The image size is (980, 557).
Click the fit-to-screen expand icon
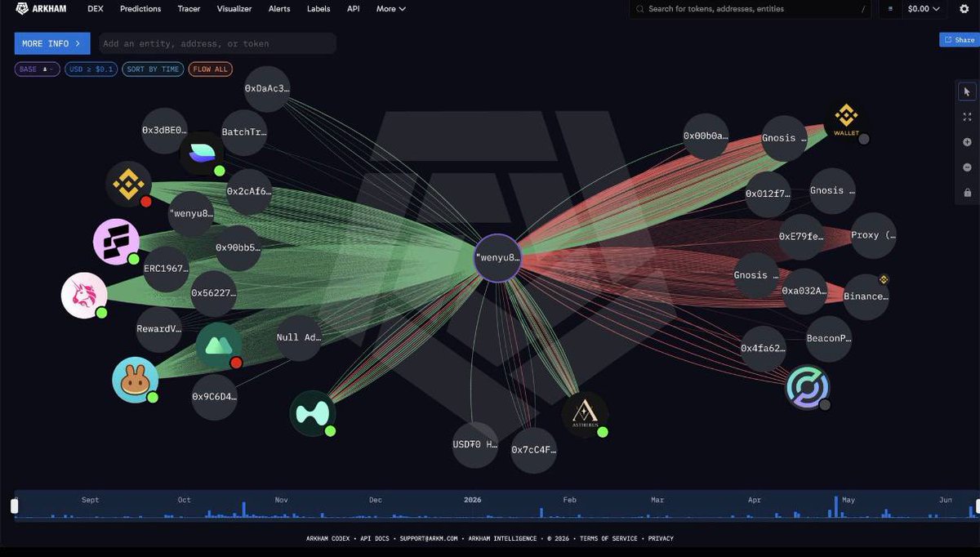968,117
